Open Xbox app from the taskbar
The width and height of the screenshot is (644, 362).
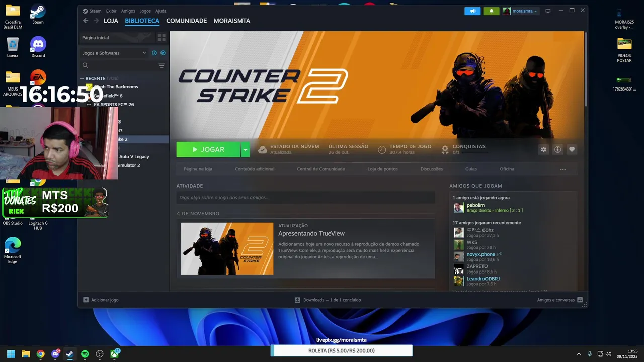coord(115,354)
